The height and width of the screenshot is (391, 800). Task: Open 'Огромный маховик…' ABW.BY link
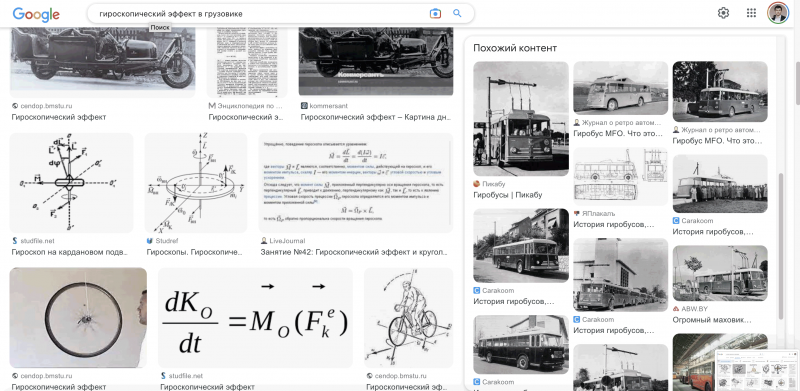[712, 320]
